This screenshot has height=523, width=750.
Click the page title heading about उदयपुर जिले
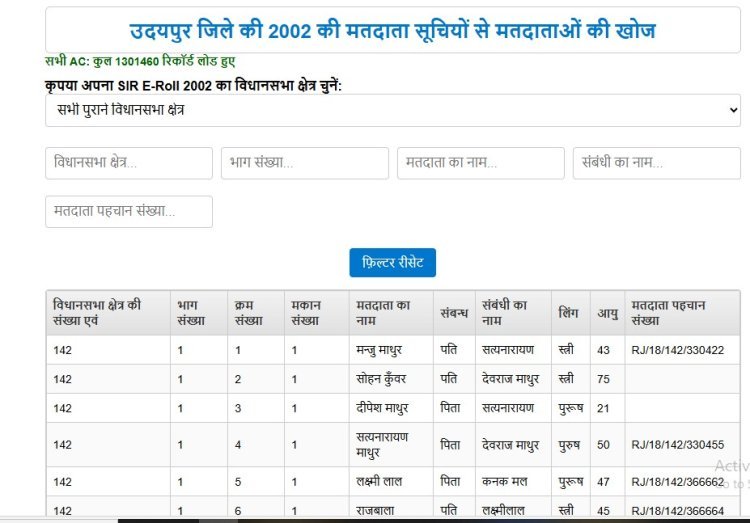tap(392, 31)
